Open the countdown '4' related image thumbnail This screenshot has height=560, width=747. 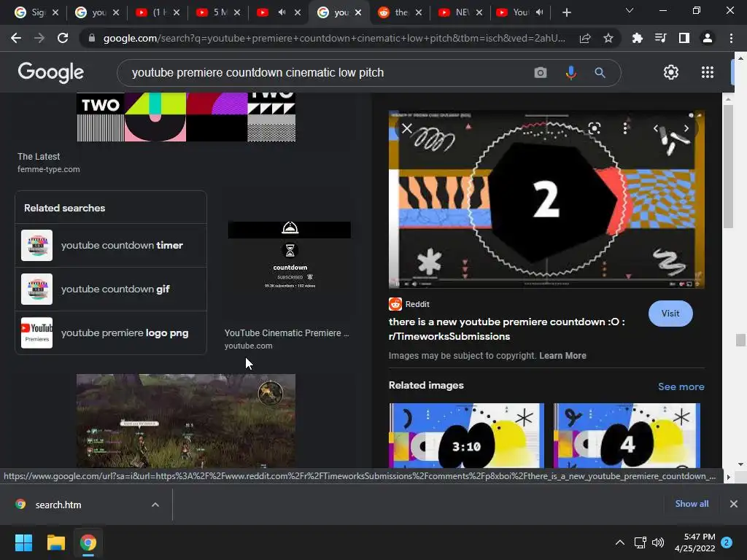[627, 436]
